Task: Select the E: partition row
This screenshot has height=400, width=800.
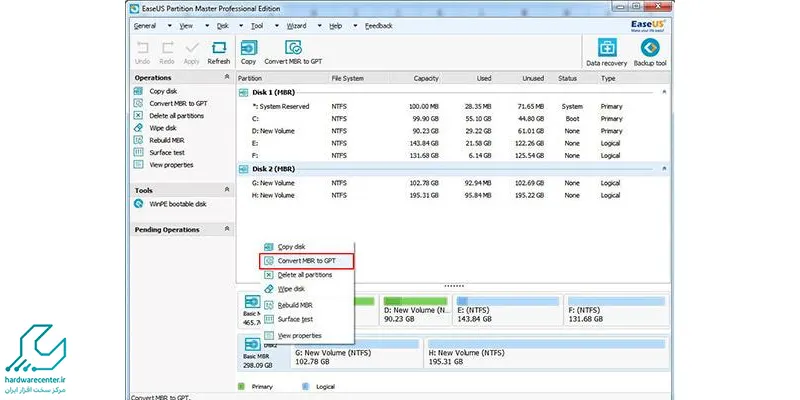Action: click(453, 143)
